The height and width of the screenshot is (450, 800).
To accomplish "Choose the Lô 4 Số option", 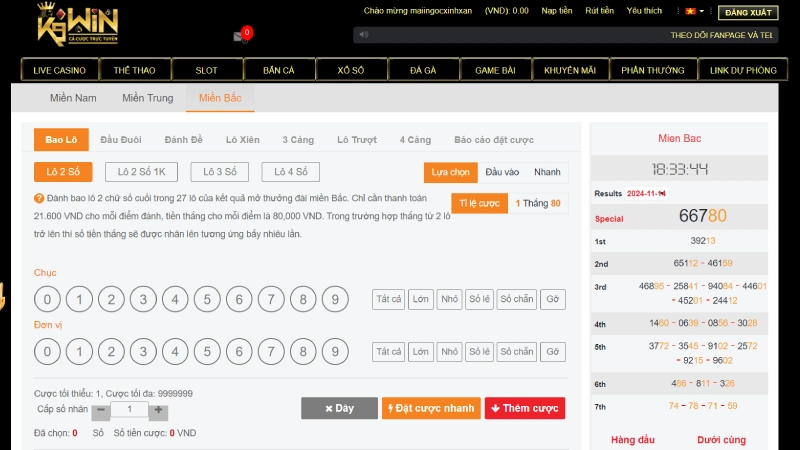I will 291,172.
